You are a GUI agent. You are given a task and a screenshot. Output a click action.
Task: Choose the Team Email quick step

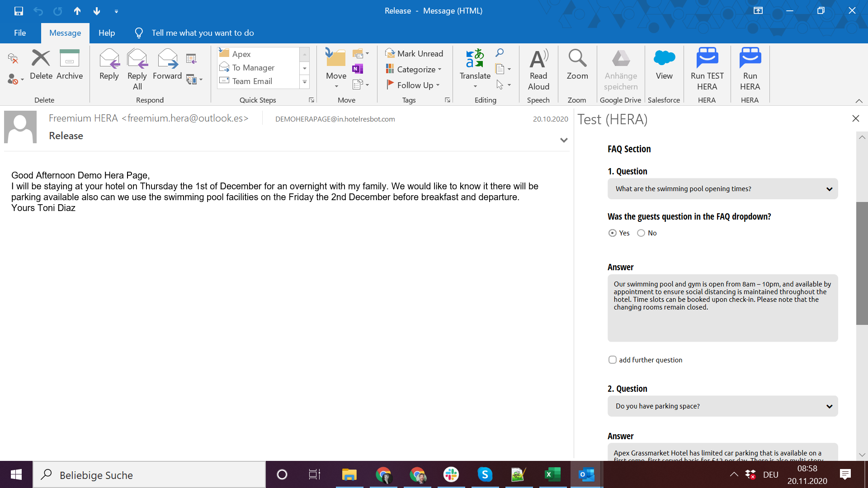point(252,81)
